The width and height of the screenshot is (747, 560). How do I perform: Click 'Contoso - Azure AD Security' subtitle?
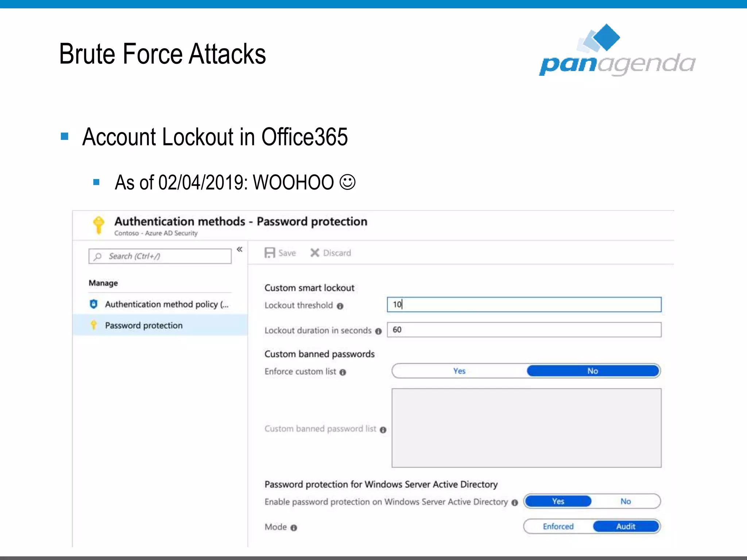[x=156, y=233]
